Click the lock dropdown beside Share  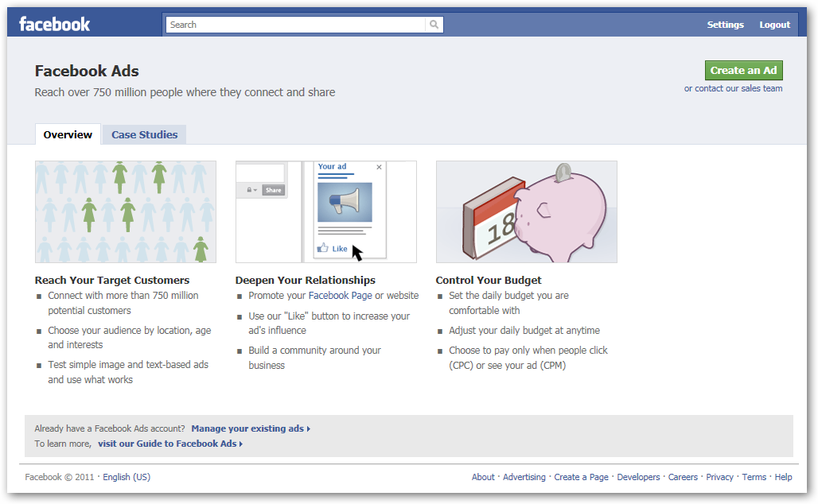click(x=252, y=190)
